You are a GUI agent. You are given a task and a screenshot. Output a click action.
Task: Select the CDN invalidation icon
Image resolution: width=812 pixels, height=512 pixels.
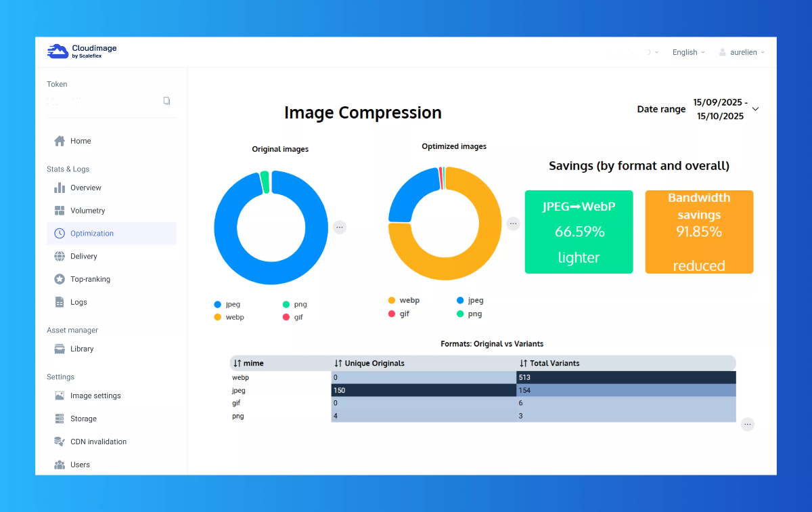(x=59, y=441)
